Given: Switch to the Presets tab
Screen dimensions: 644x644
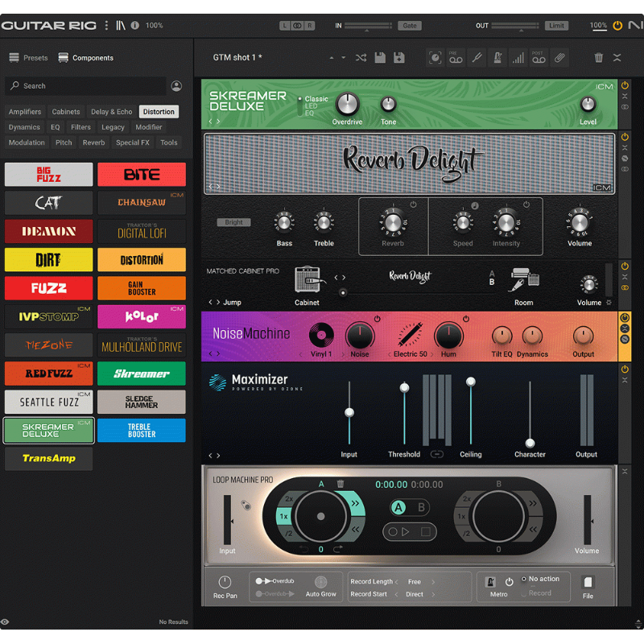Looking at the screenshot, I should pos(28,58).
